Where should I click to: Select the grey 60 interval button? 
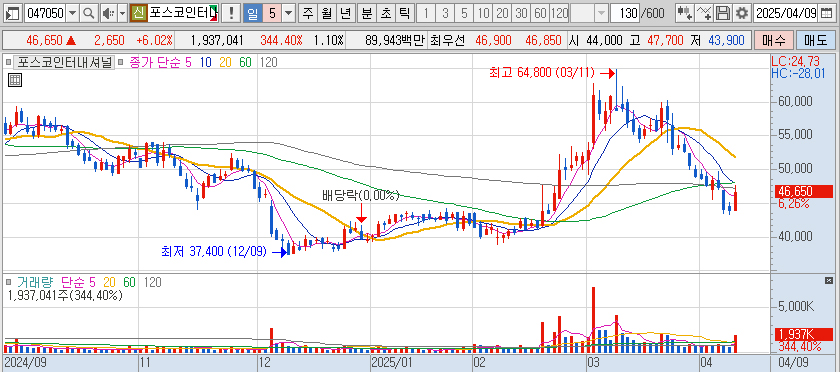point(540,13)
